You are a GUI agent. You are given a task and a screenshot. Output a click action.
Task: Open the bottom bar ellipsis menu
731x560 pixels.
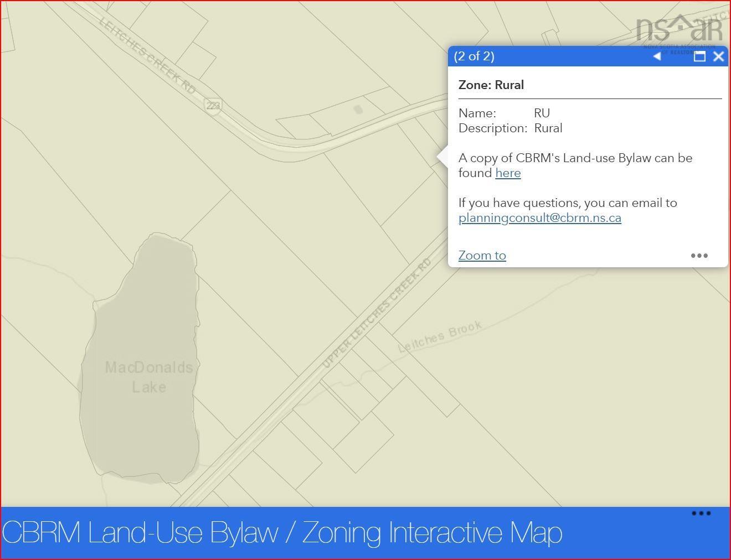(x=701, y=514)
